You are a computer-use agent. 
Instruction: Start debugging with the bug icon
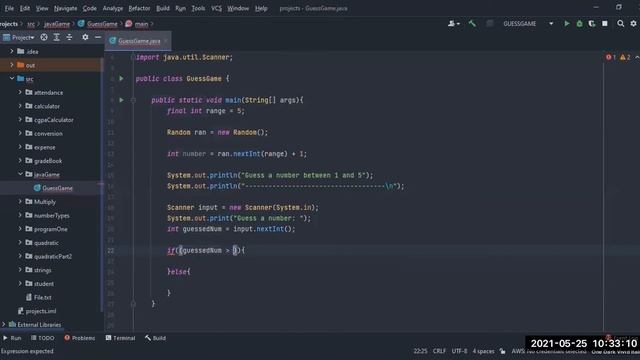pos(579,24)
